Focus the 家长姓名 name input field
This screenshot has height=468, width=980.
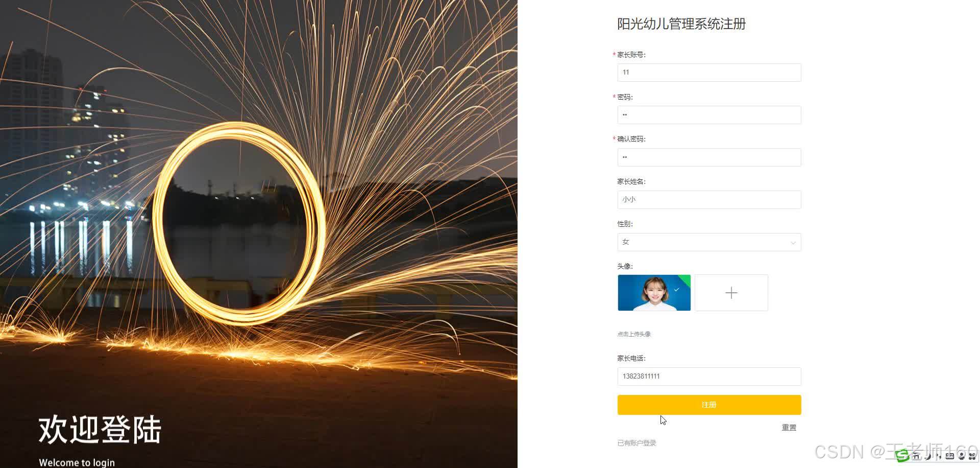[x=709, y=200]
